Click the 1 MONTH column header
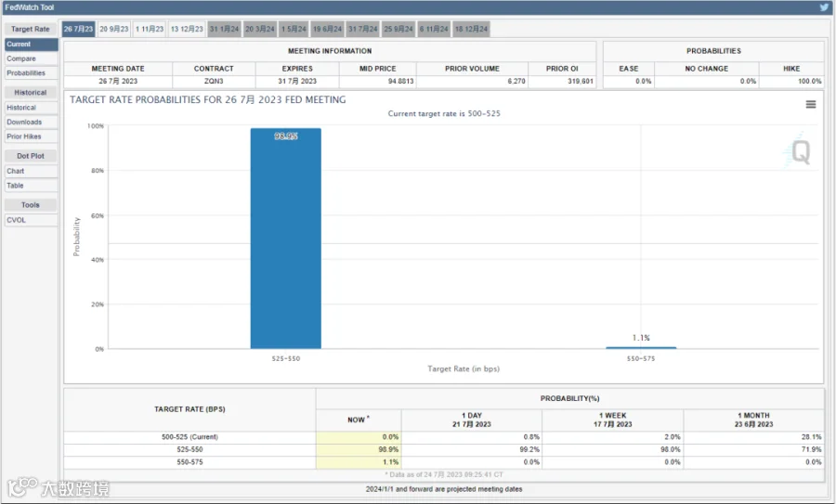836x504 pixels. [754, 420]
